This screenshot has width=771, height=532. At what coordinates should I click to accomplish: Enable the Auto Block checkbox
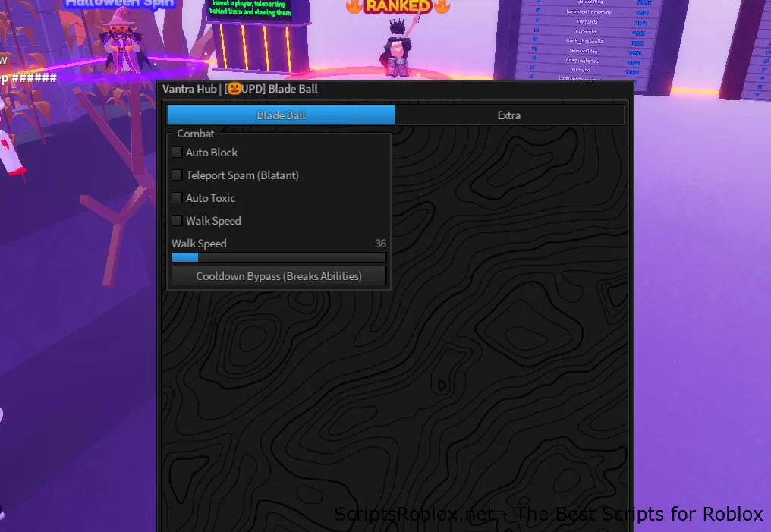(177, 152)
